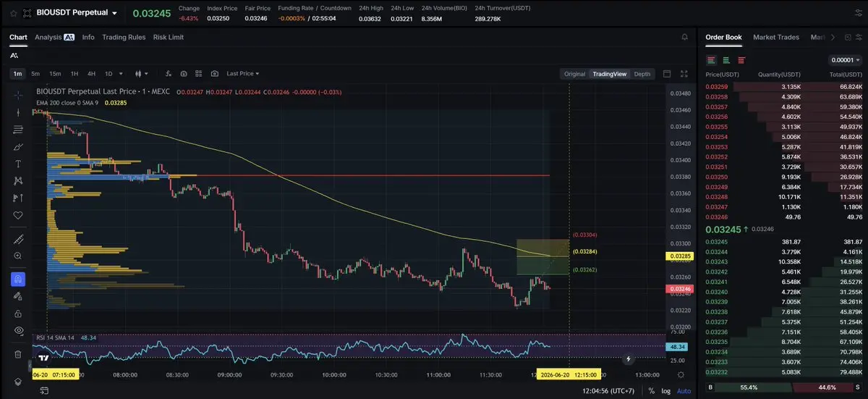Screen dimensions: 868x399
Task: Select the trend line drawing tool
Action: pyautogui.click(x=18, y=112)
